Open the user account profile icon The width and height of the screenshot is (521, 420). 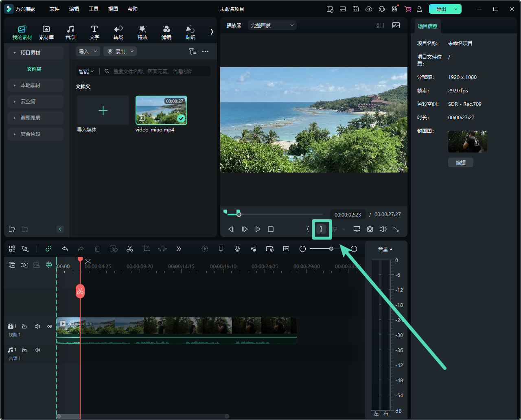pyautogui.click(x=419, y=9)
